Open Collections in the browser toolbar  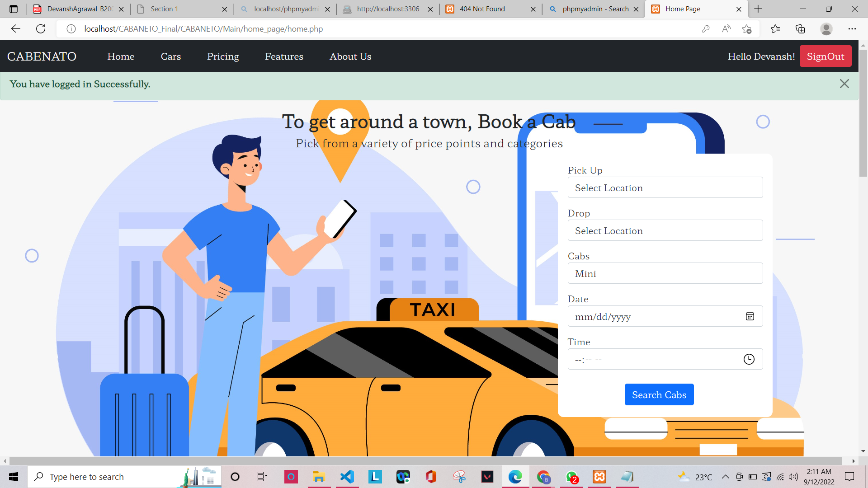click(800, 28)
